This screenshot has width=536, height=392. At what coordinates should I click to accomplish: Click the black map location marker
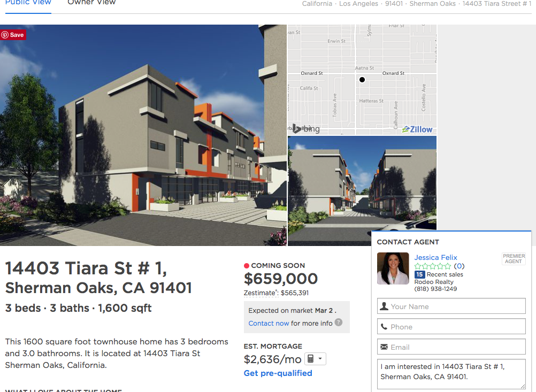coord(362,80)
